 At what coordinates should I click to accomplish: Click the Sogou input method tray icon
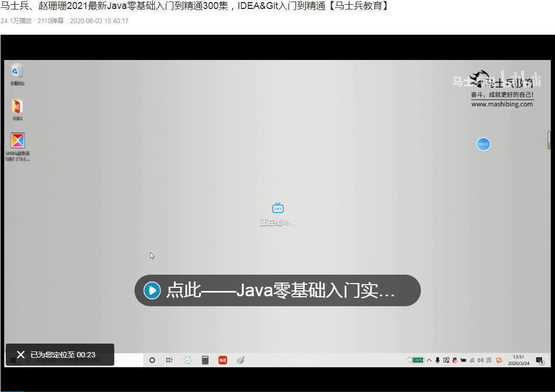coord(499,360)
